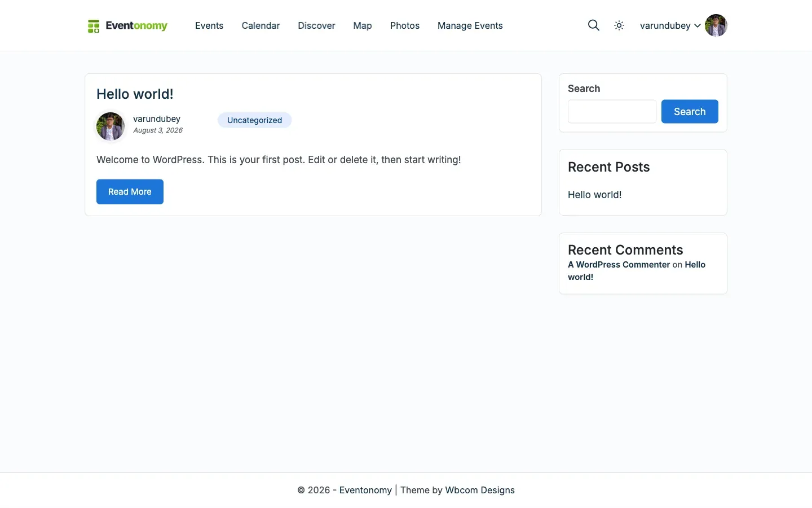
Task: Click the varundubey username in header
Action: click(x=665, y=25)
